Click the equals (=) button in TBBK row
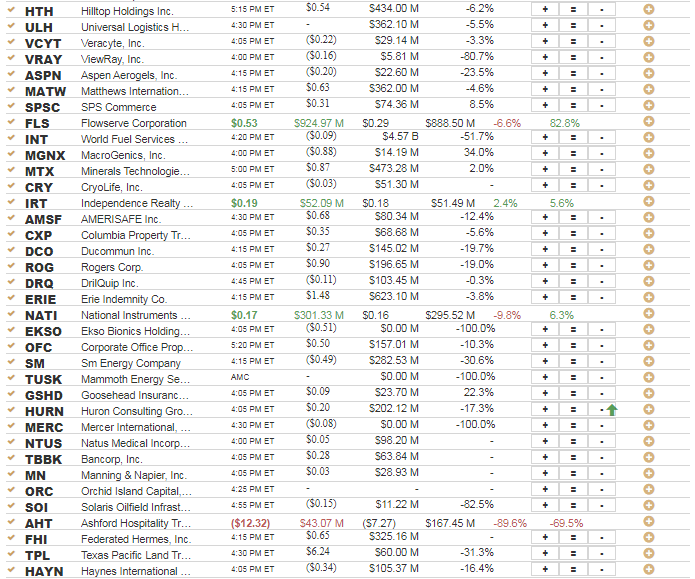Viewport: 695px width, 579px height. point(573,458)
